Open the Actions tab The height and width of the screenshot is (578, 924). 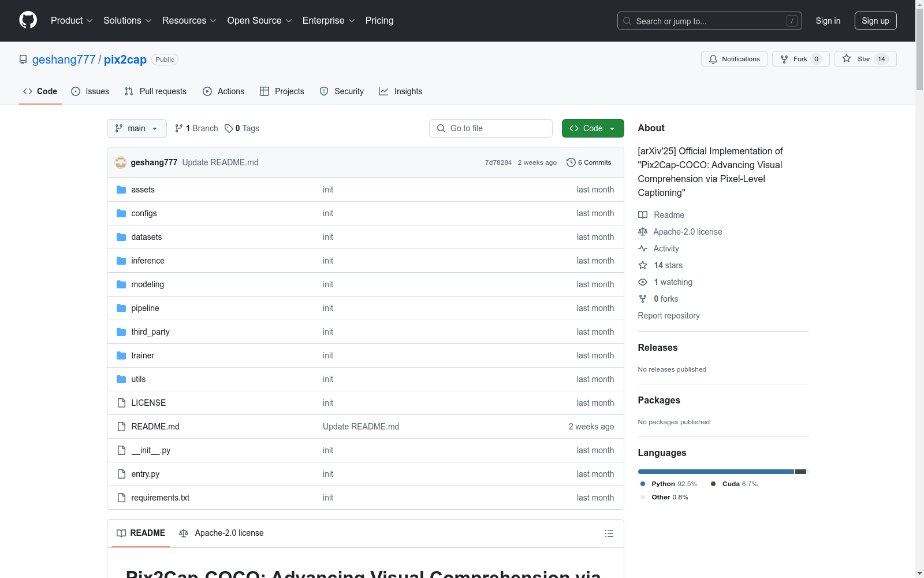pyautogui.click(x=223, y=91)
